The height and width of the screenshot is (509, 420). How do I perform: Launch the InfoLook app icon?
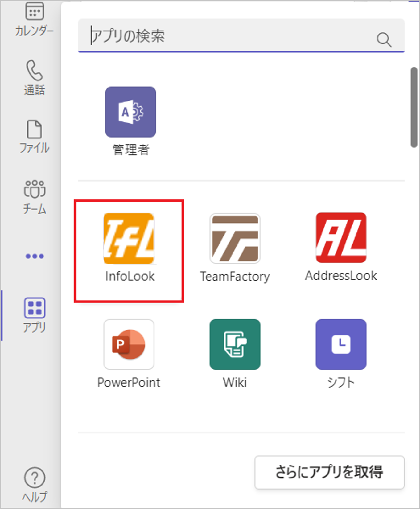(x=129, y=238)
